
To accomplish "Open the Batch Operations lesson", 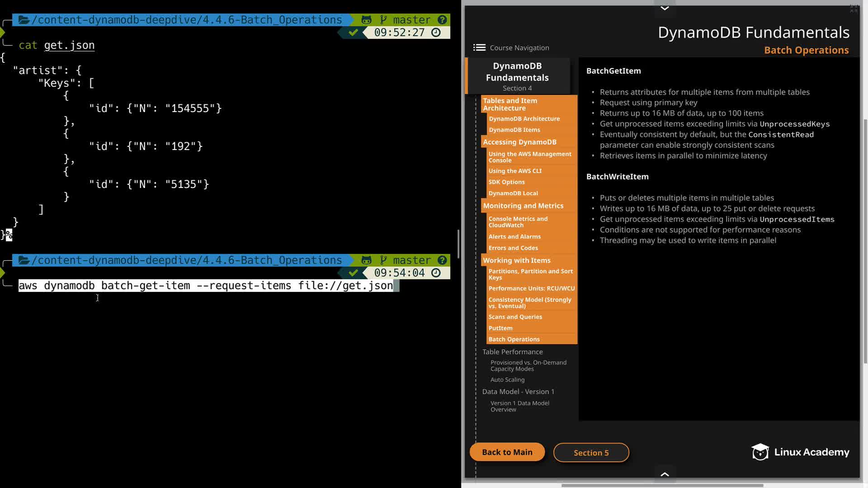I will pyautogui.click(x=514, y=339).
